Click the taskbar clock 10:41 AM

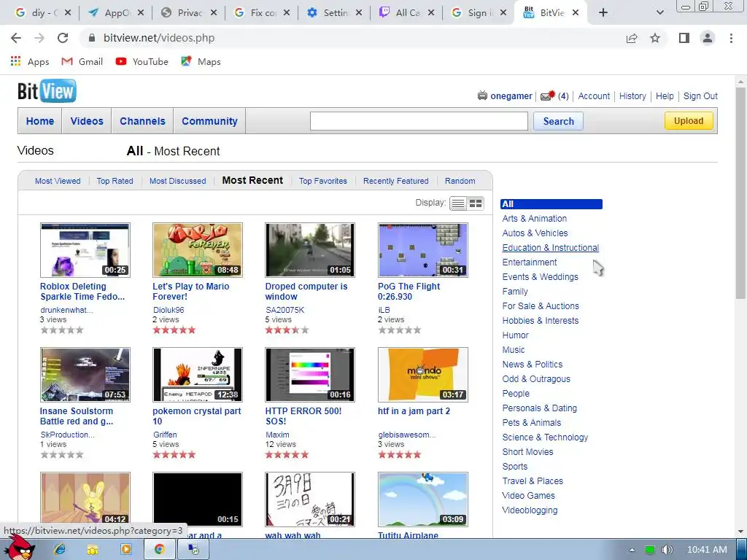coord(707,550)
